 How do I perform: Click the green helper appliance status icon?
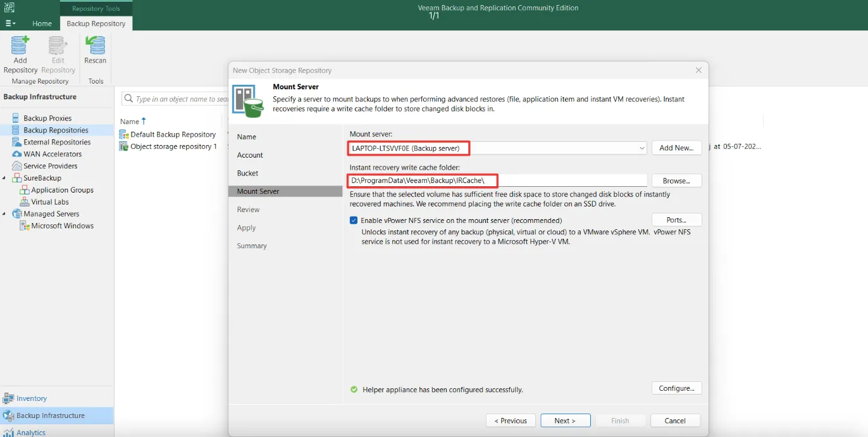coord(354,389)
